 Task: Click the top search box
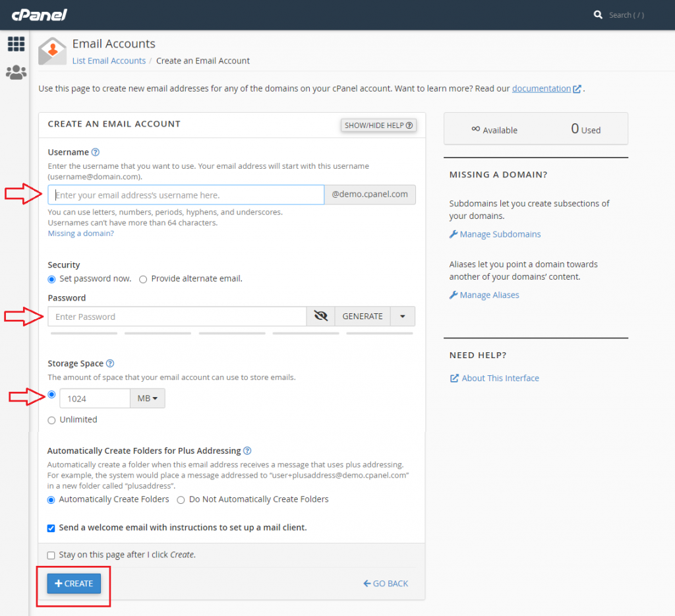pyautogui.click(x=626, y=15)
